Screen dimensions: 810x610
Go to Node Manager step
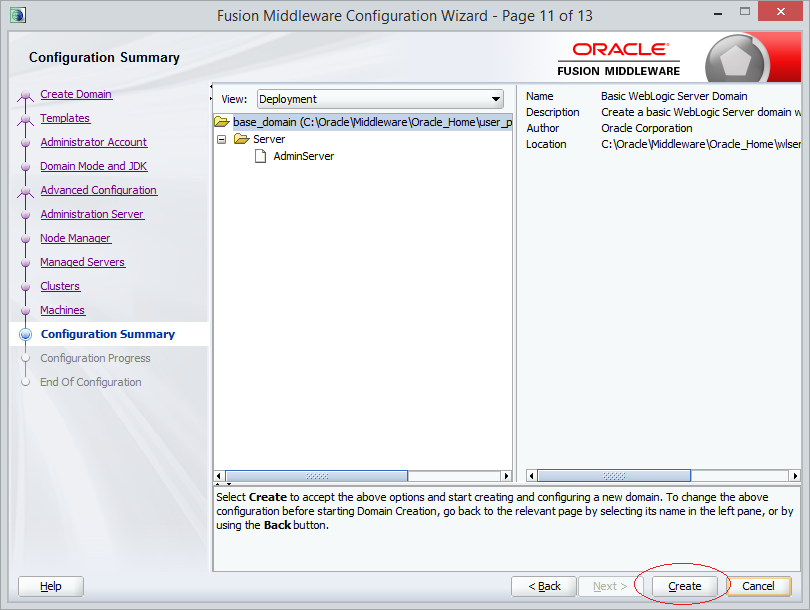[75, 238]
